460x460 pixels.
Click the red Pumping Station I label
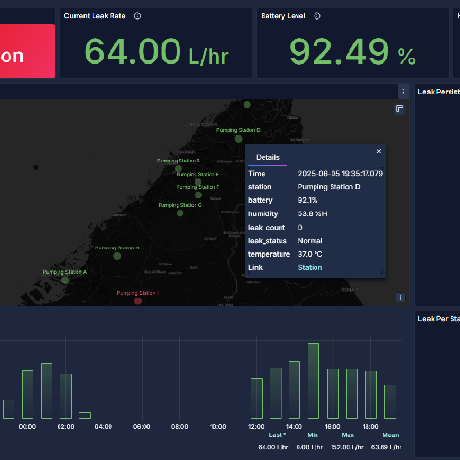(138, 293)
